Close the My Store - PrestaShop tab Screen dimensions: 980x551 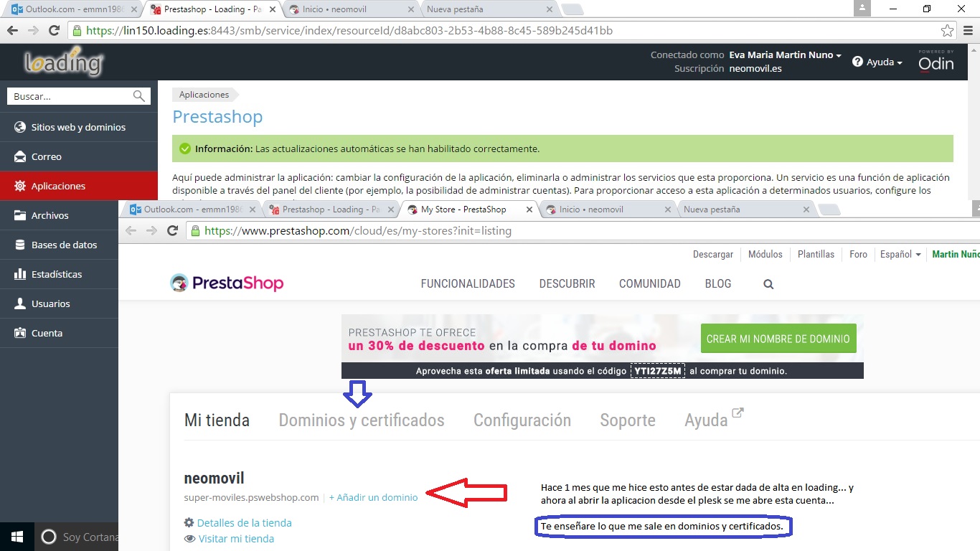coord(529,209)
